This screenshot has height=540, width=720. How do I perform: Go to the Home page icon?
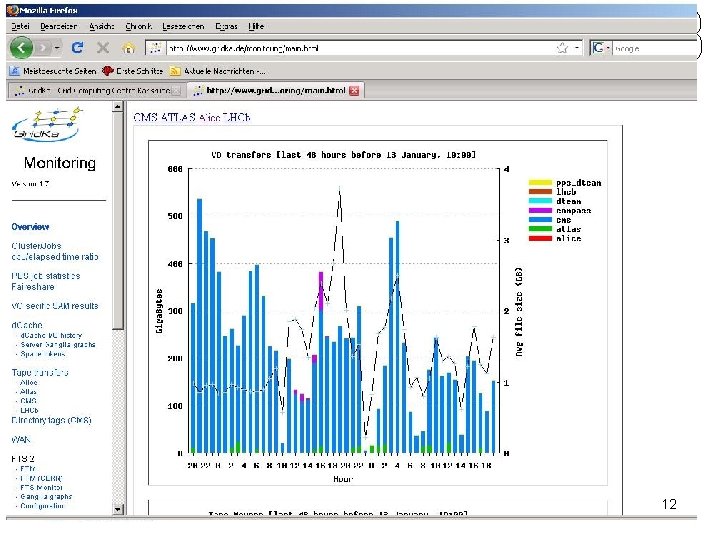tap(128, 47)
